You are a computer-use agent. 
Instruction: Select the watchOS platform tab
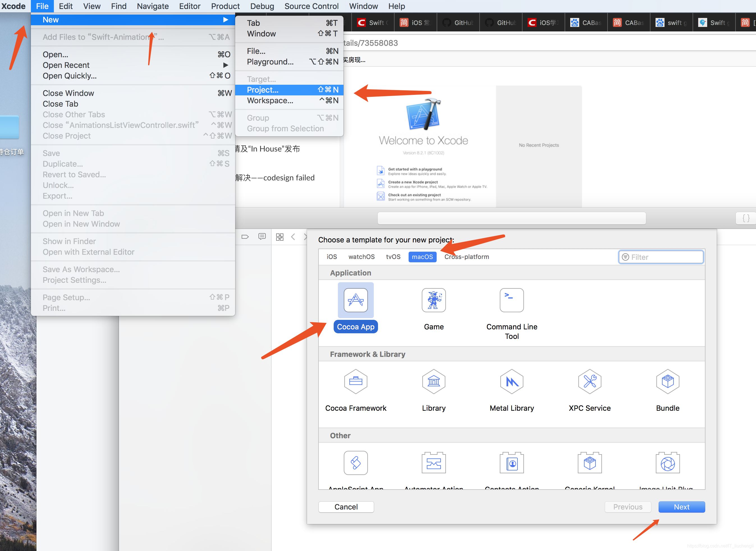click(361, 256)
